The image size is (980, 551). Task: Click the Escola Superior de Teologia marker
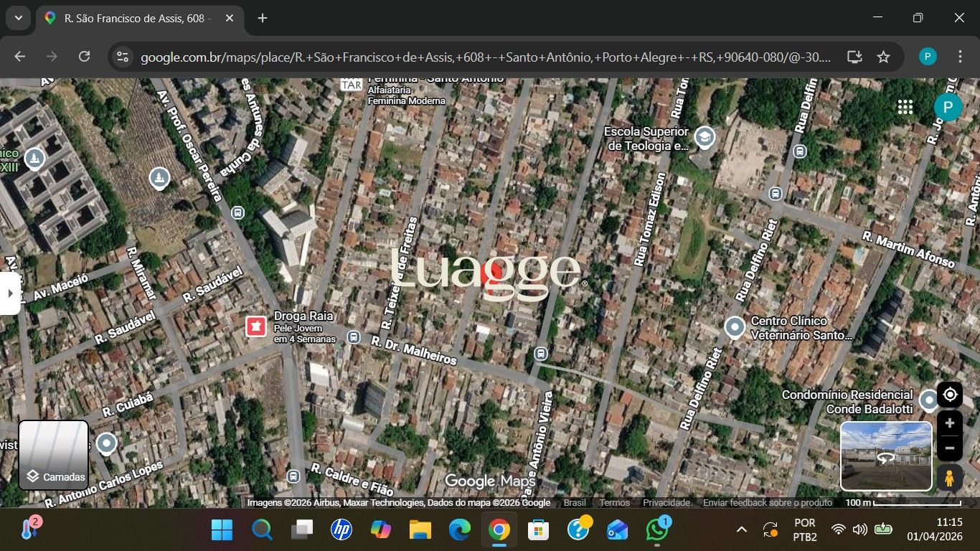point(705,137)
